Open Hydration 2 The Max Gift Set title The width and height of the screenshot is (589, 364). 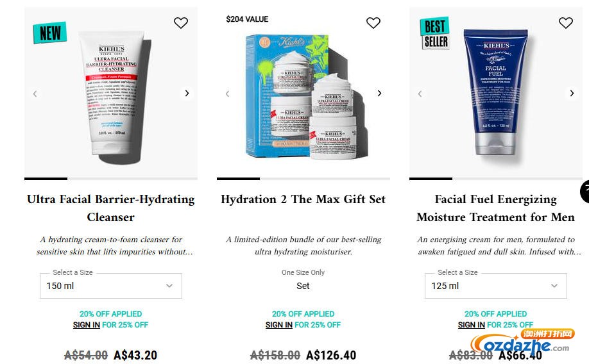point(303,199)
